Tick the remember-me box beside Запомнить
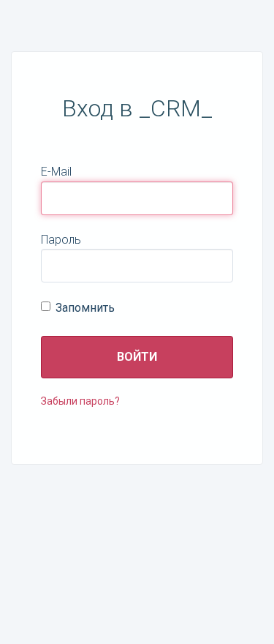Viewport: 274px width, 644px height. click(x=45, y=307)
